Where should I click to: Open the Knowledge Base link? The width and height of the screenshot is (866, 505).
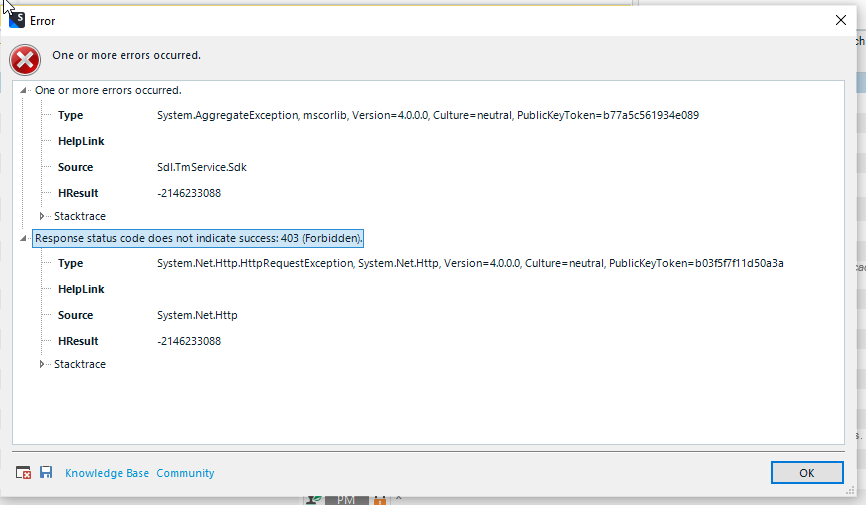[106, 473]
